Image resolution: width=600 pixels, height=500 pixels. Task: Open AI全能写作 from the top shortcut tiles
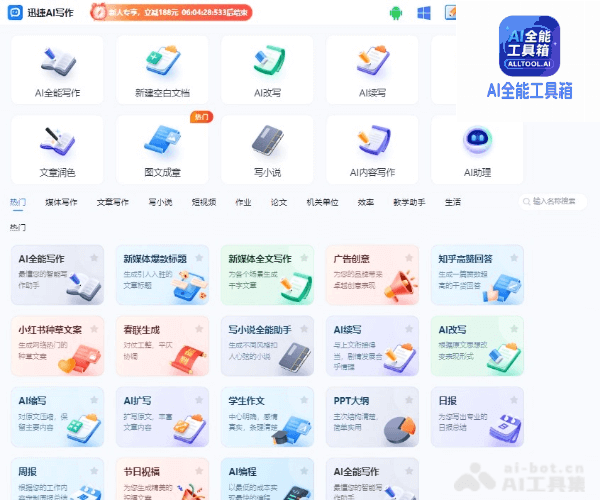(x=57, y=70)
